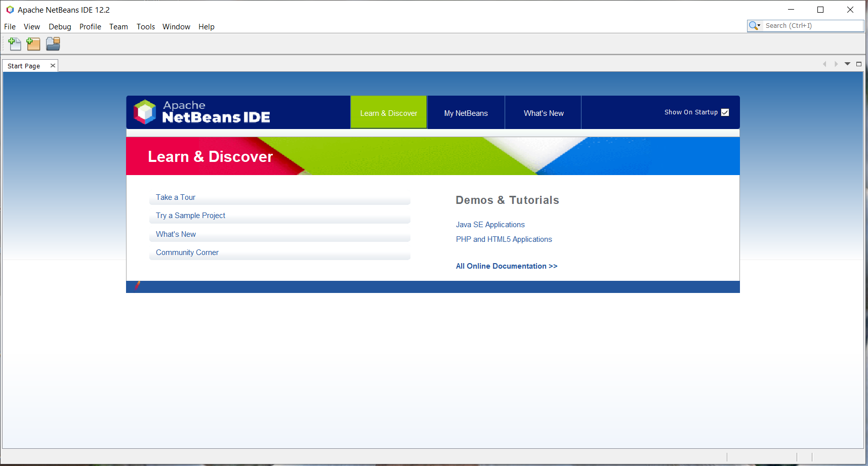Image resolution: width=868 pixels, height=466 pixels.
Task: Click All Online Documentation link
Action: coord(507,266)
